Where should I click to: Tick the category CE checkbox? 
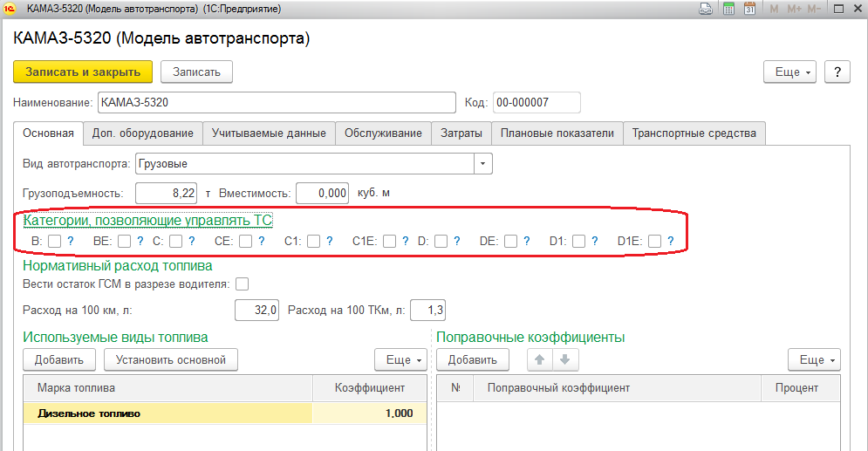(246, 242)
